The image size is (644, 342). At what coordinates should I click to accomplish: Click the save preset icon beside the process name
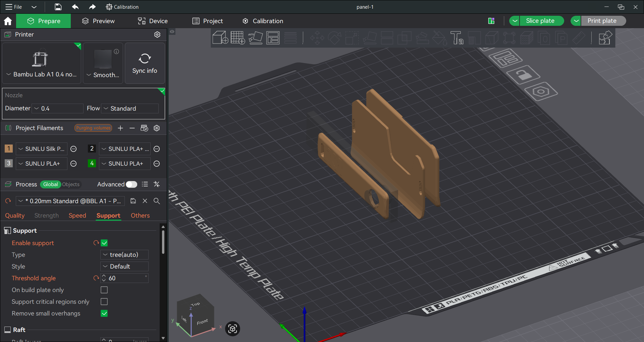click(133, 201)
